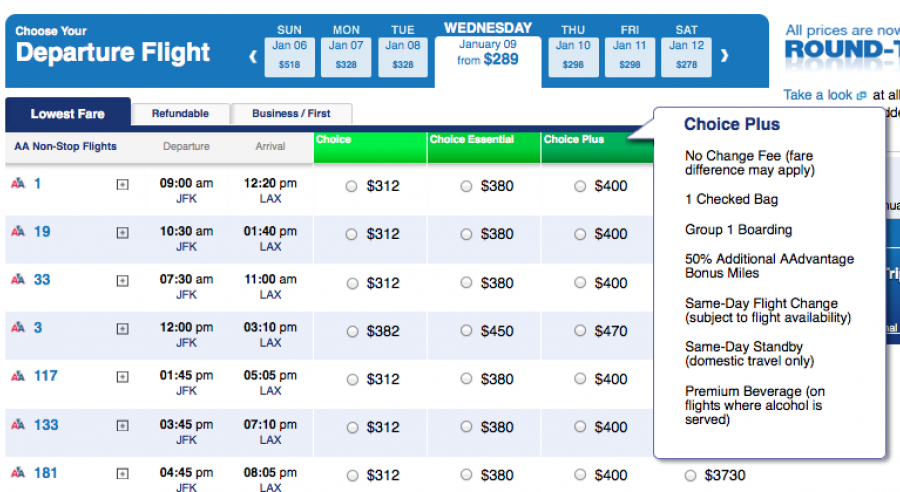
Task: Click the external link icon beside Take a look
Action: pos(861,96)
